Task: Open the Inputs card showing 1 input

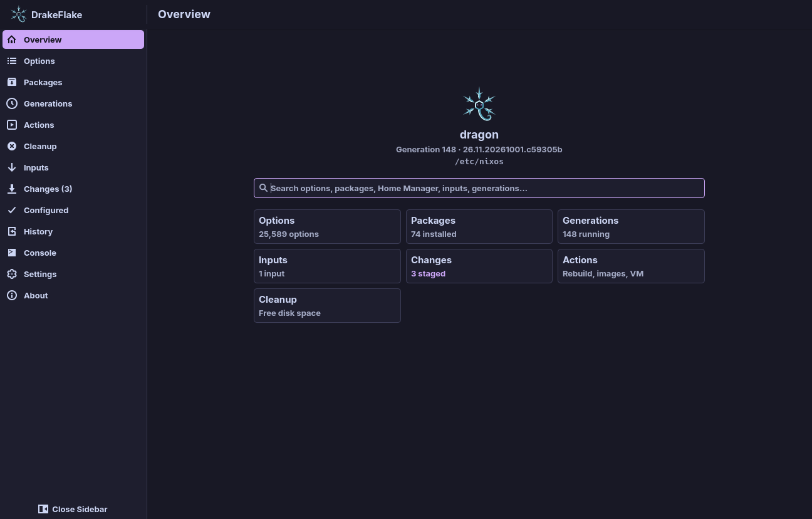Action: (x=327, y=266)
